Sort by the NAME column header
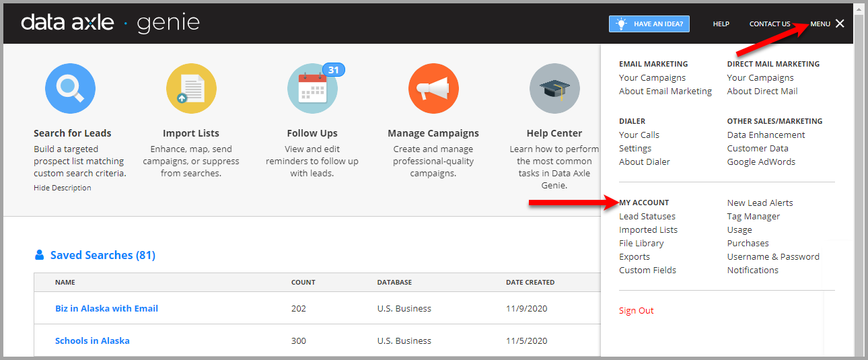Screen dimensions: 868x360 click(65, 283)
